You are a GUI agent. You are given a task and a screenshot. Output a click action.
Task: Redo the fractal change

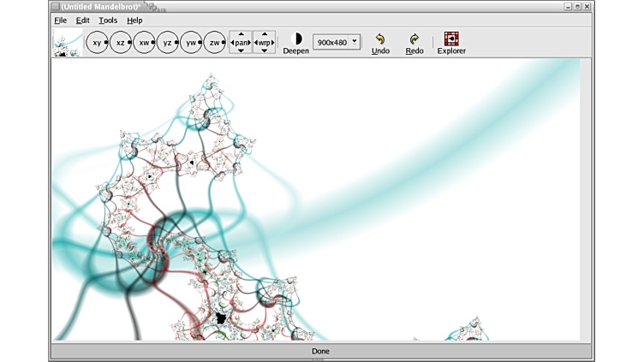pyautogui.click(x=414, y=44)
